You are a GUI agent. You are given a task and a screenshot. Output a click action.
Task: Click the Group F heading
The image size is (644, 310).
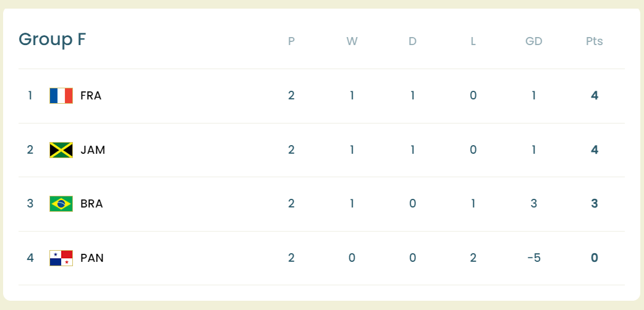52,40
